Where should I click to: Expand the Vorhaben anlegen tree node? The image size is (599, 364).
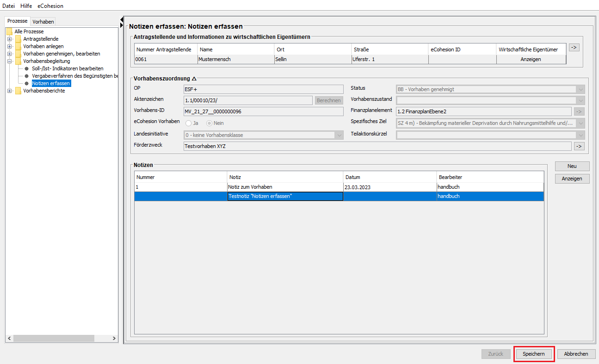9,46
